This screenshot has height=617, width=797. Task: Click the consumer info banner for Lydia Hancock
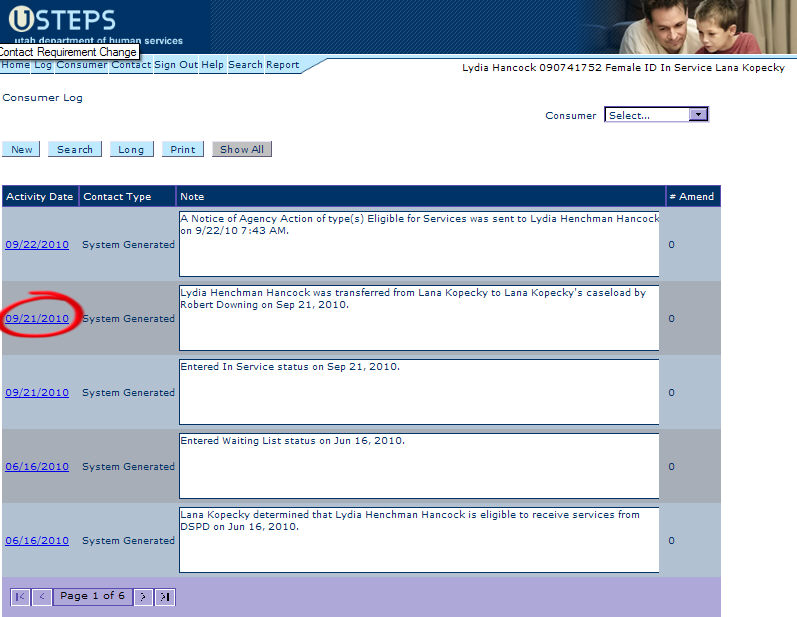point(623,68)
